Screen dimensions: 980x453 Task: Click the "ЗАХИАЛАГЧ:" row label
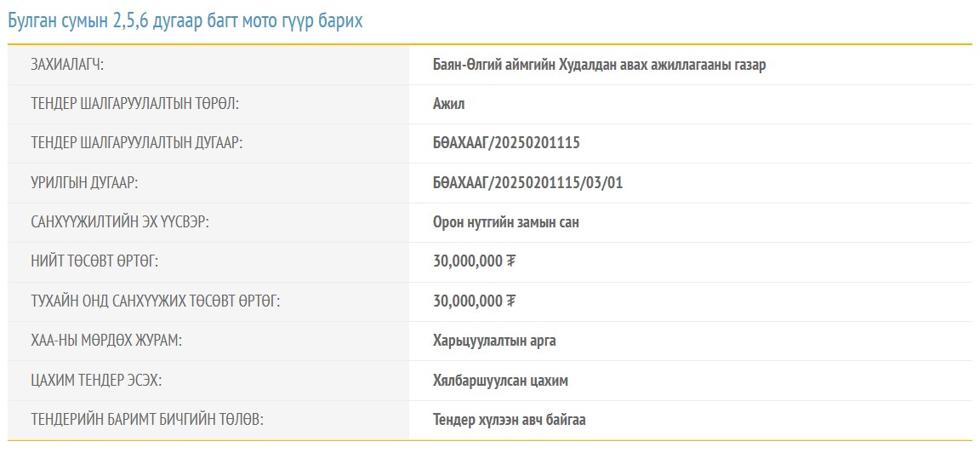[67, 65]
